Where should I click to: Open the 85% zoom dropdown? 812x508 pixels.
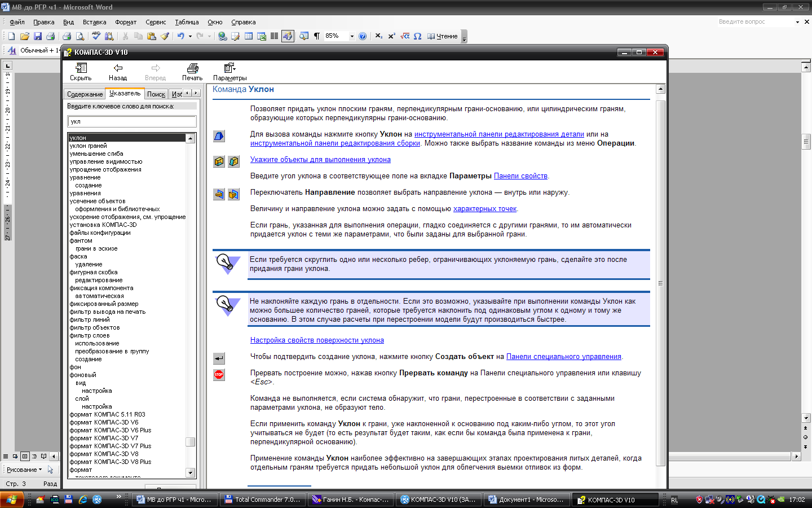[x=352, y=36]
